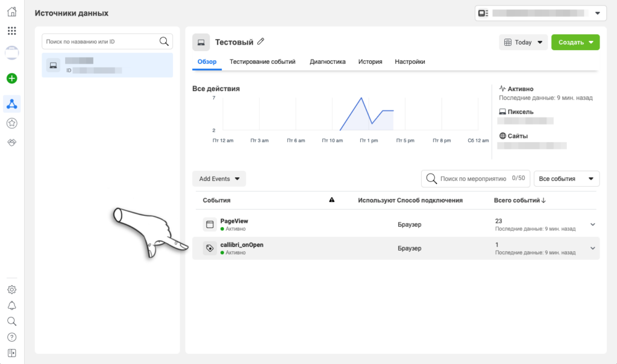Viewport: 617px width, 364px height.
Task: Expand the Все события filter dropdown
Action: coord(566,179)
